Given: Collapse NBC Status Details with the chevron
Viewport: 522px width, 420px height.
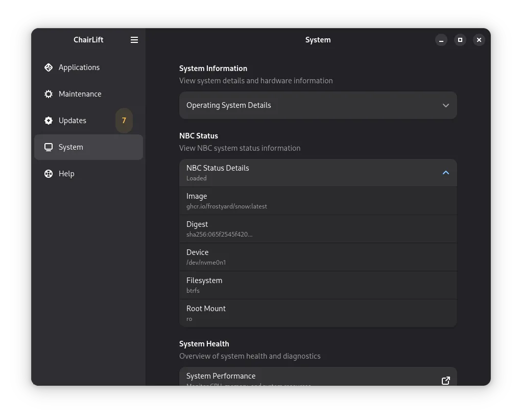Looking at the screenshot, I should point(446,173).
